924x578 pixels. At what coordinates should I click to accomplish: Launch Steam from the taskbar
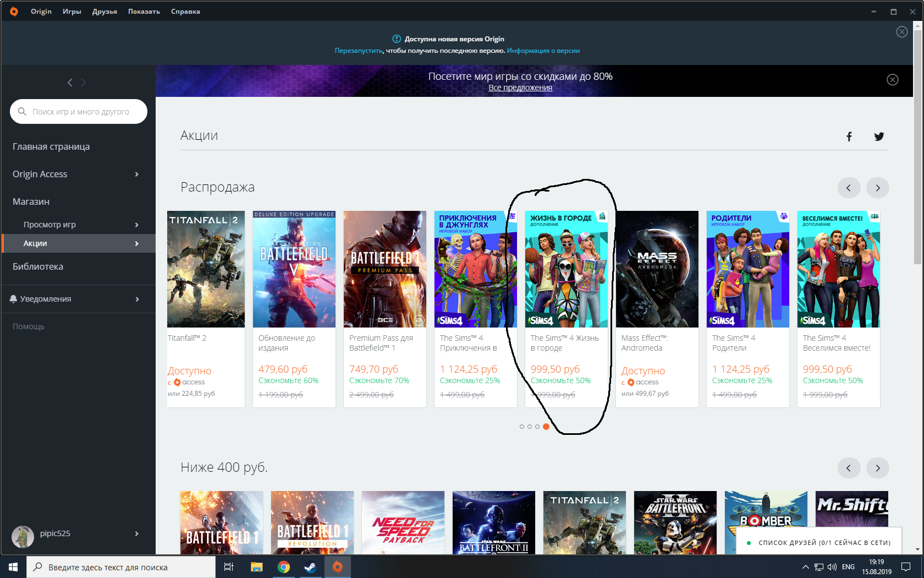[x=310, y=567]
